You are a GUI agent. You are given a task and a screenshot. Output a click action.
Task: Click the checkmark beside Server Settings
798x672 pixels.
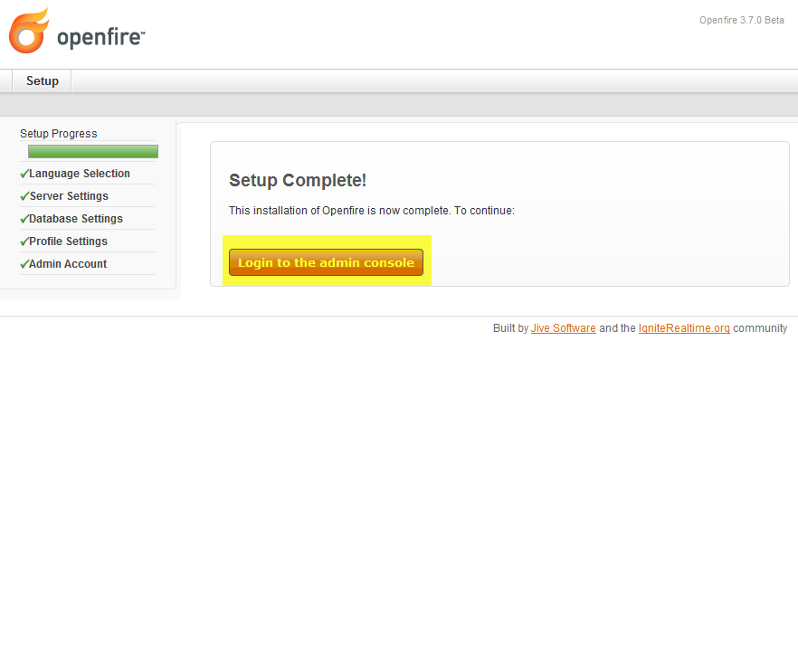(x=24, y=196)
